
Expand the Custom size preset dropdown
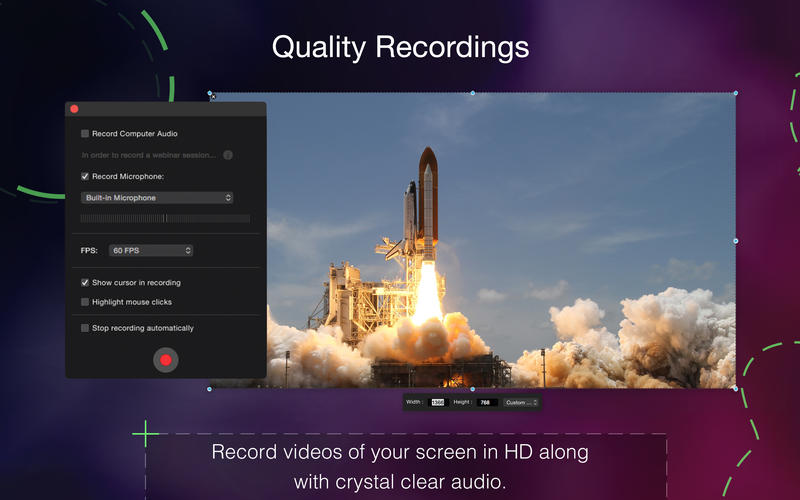click(x=521, y=402)
